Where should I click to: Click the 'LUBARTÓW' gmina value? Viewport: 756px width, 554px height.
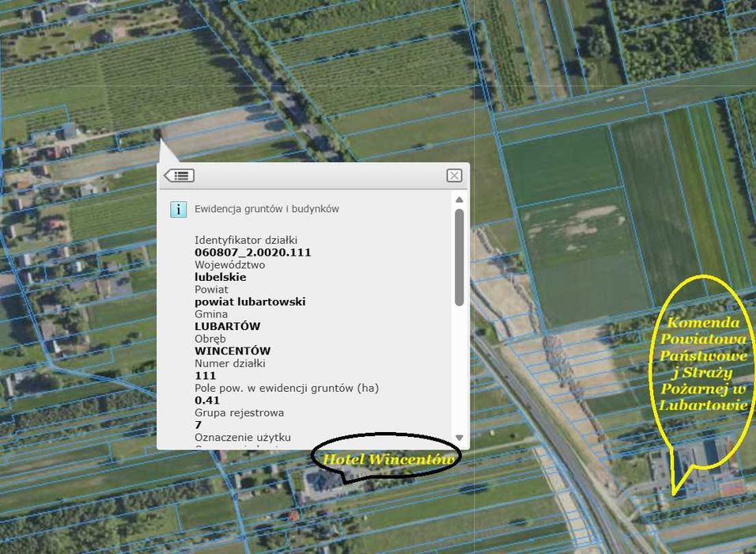click(x=228, y=326)
